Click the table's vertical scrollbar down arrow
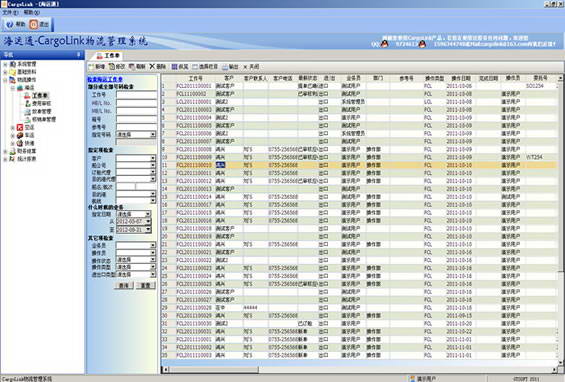This screenshot has height=382, width=565. [560, 363]
